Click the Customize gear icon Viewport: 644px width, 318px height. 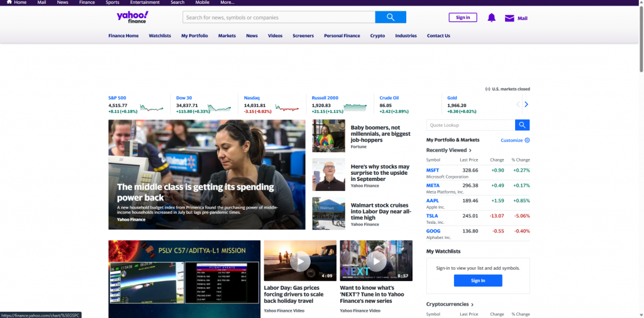[528, 140]
